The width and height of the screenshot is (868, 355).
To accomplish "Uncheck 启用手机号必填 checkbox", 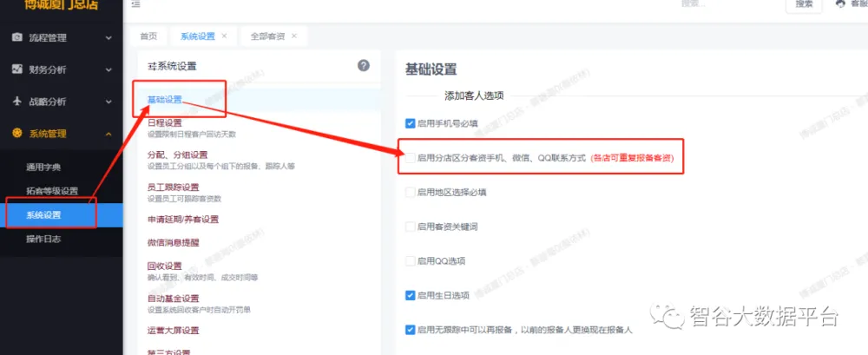I will tap(411, 124).
